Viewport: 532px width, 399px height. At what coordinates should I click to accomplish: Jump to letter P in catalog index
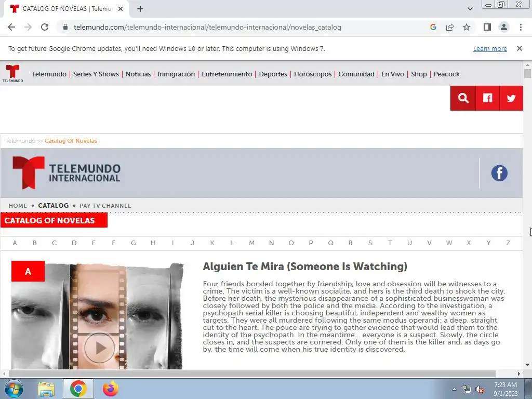pos(311,243)
